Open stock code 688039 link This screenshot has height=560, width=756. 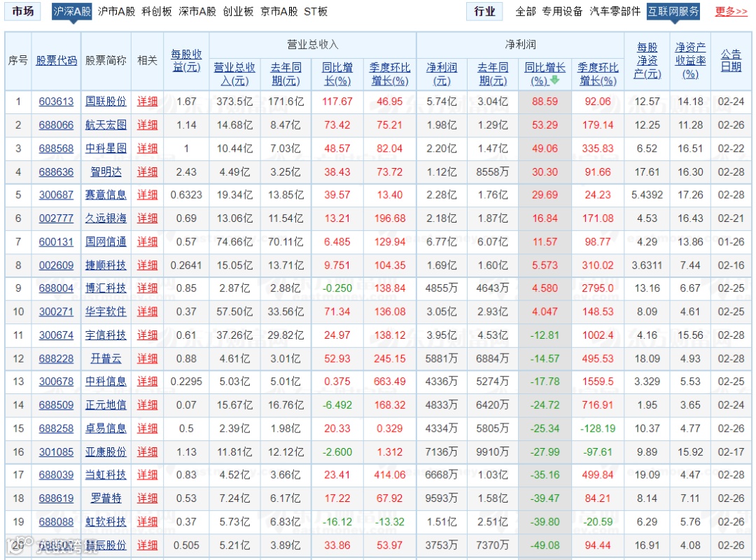[x=57, y=475]
